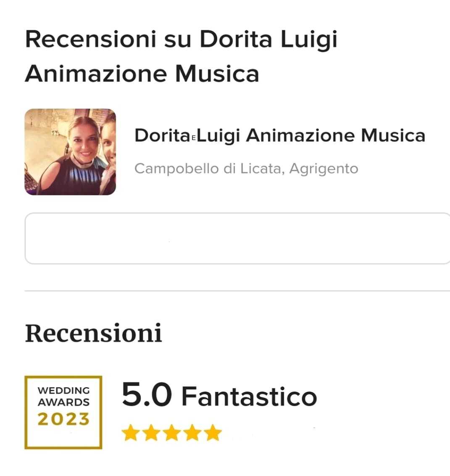Select the second gold rating star
Screen dimensions: 450x476
pyautogui.click(x=151, y=433)
